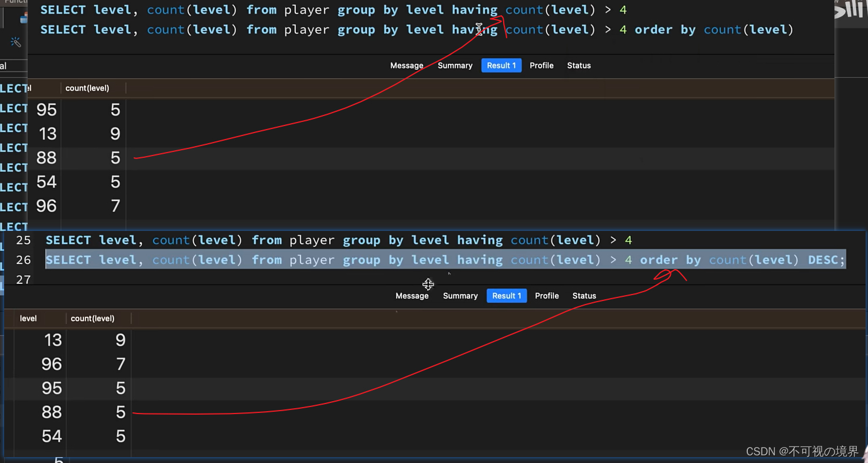Select level cell 96 in upper results

(46, 206)
